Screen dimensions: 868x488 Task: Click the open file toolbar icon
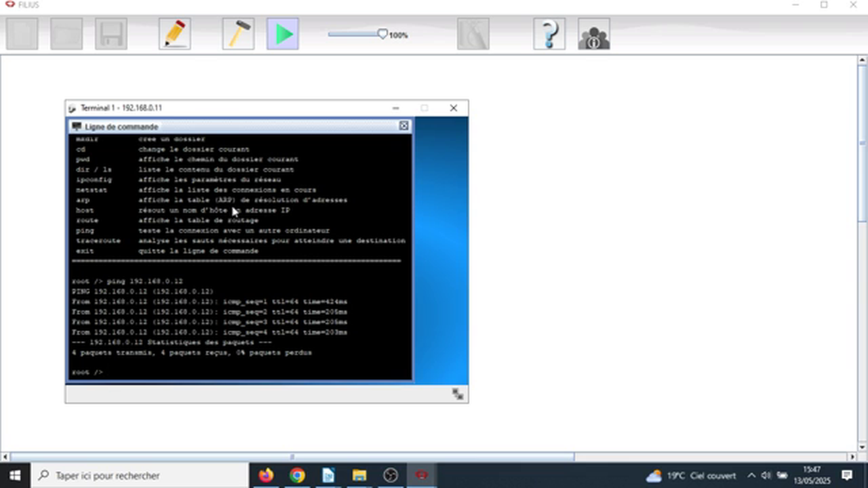pos(66,34)
